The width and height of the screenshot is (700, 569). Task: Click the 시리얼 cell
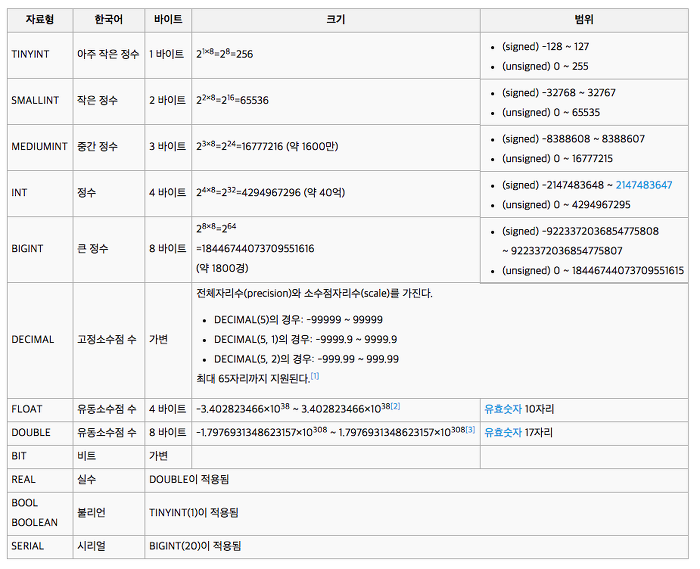pos(108,546)
